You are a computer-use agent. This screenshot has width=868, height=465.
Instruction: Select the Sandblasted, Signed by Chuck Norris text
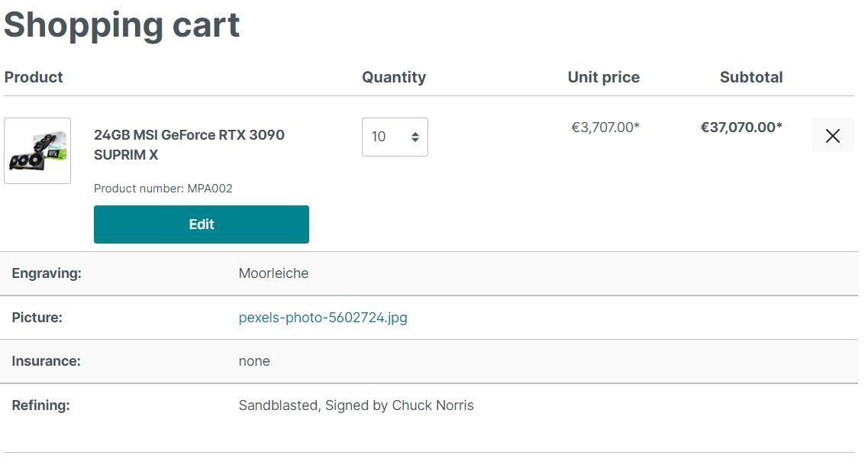[x=356, y=405]
